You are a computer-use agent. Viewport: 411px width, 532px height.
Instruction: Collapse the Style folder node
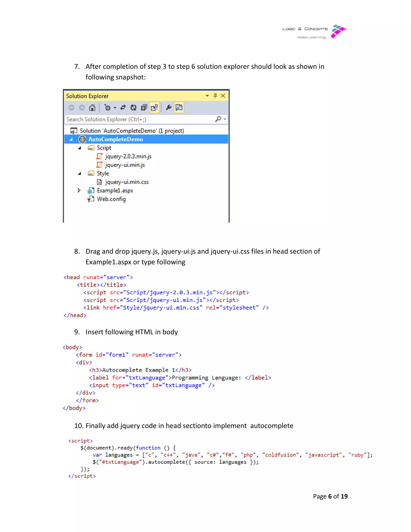[79, 173]
